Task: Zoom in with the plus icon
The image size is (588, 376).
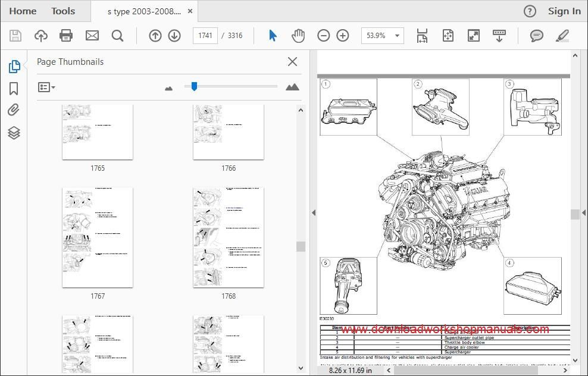Action: pyautogui.click(x=343, y=36)
